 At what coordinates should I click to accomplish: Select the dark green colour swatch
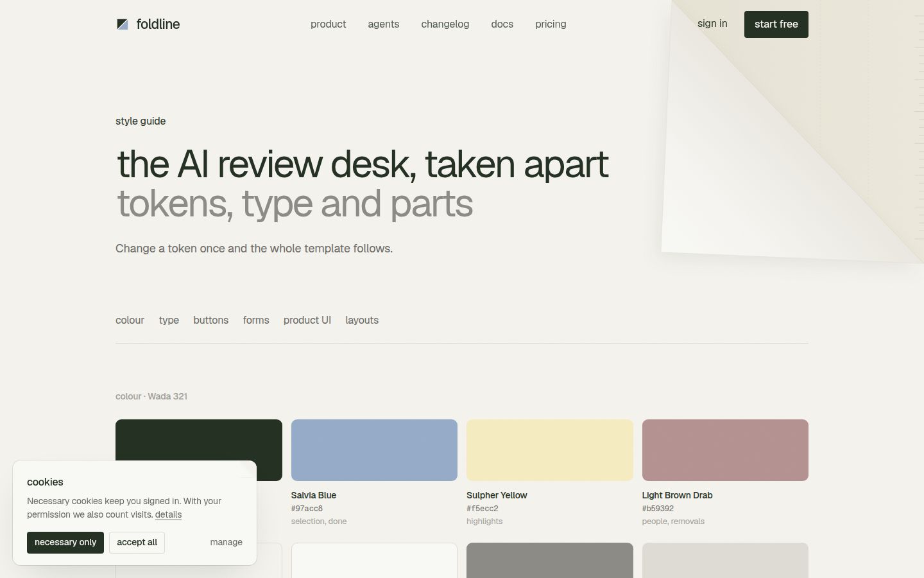[199, 439]
